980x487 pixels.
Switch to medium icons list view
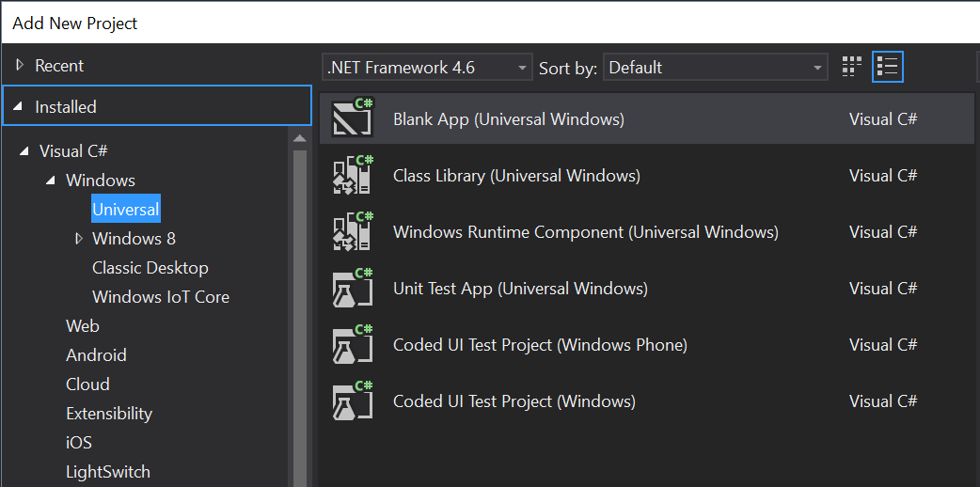click(x=888, y=67)
